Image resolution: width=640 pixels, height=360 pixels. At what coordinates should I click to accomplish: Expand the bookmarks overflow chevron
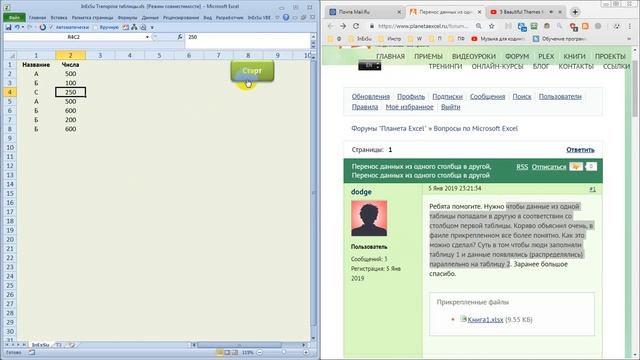pyautogui.click(x=629, y=39)
